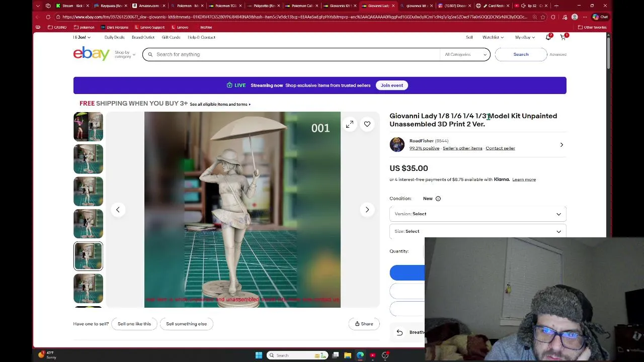Select second product thumbnail image
Viewport: 644px width, 362px height.
click(x=89, y=159)
